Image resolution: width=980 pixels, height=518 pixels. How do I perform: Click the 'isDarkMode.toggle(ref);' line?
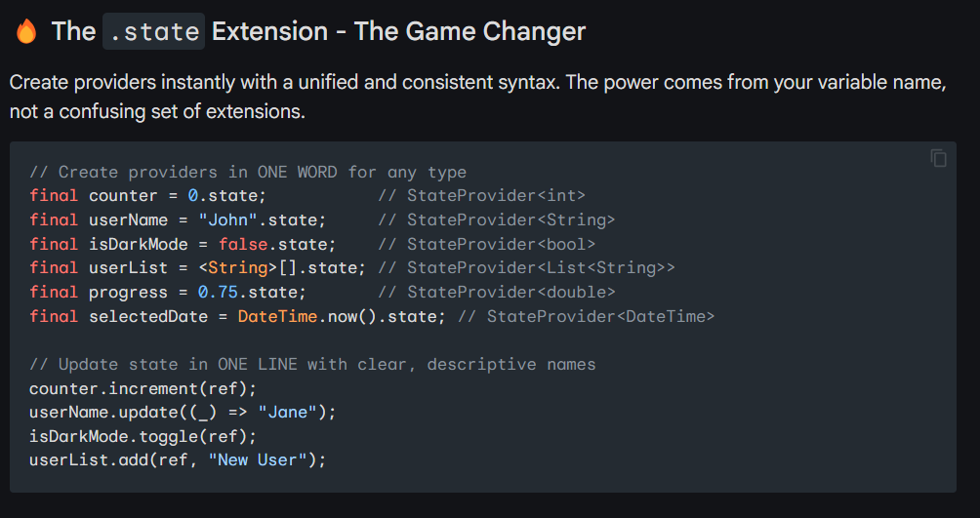(x=143, y=436)
